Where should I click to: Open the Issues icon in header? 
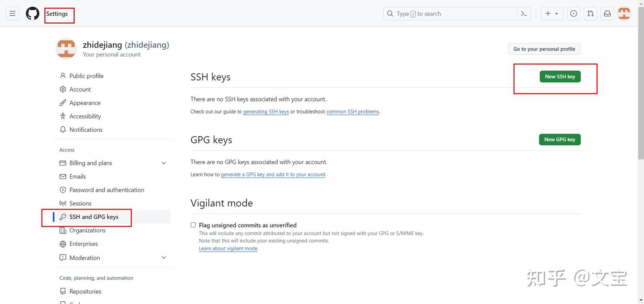(x=573, y=14)
